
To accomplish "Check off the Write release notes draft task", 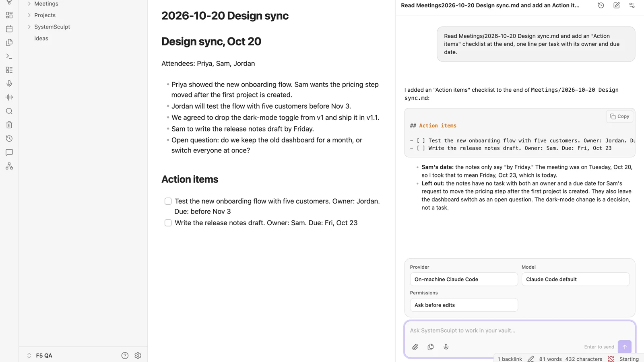I will click(168, 223).
